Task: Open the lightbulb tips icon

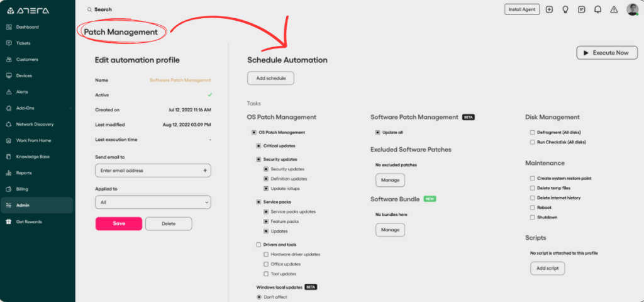Action: pos(565,9)
